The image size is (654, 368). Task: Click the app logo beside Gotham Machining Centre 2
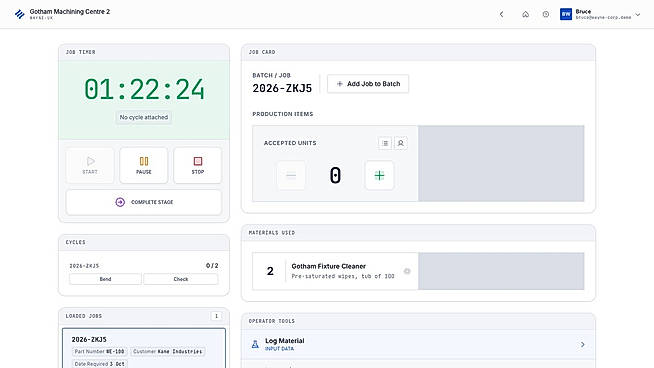point(20,14)
